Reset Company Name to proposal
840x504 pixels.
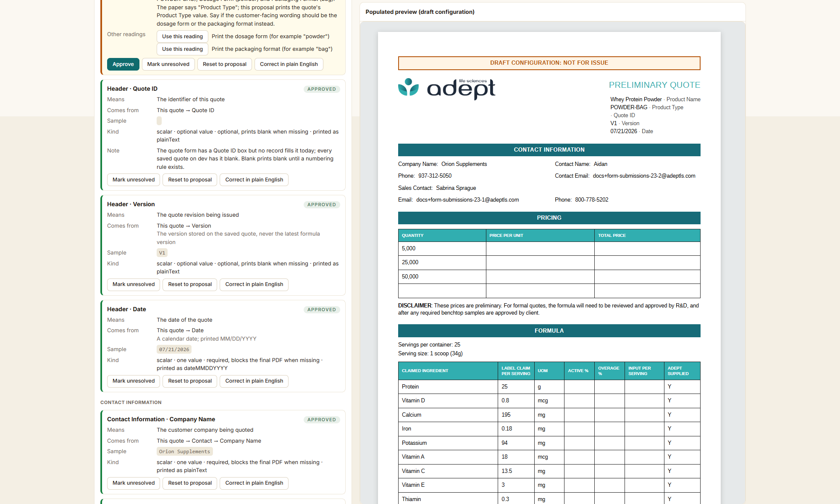tap(190, 483)
